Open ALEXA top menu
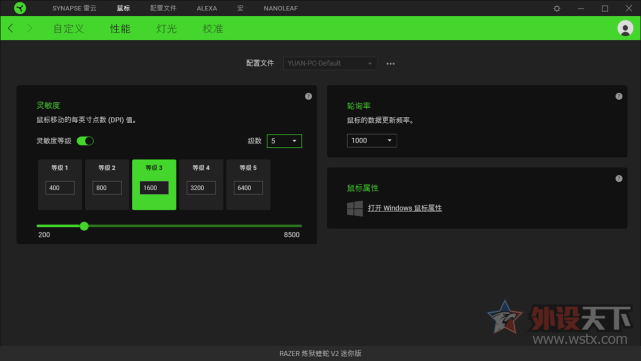The height and width of the screenshot is (361, 641). [207, 8]
